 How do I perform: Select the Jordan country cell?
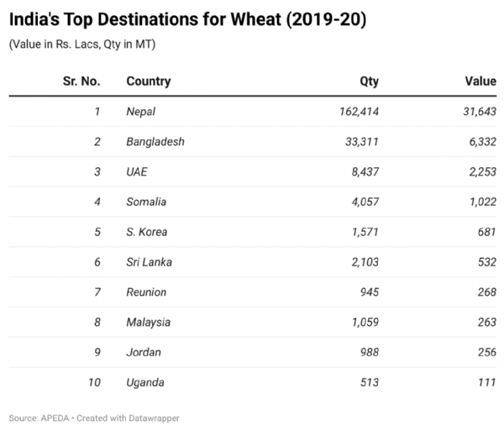click(144, 352)
